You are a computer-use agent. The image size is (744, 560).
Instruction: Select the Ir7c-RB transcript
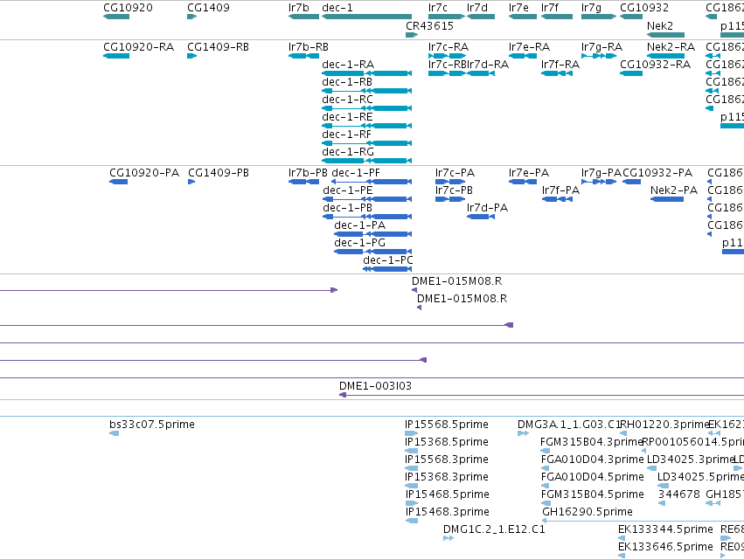click(448, 65)
